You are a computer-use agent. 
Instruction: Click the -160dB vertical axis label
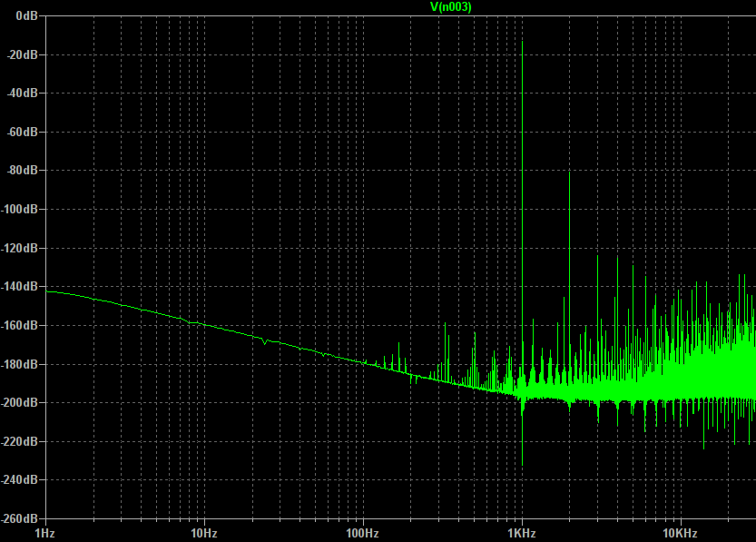(20, 325)
